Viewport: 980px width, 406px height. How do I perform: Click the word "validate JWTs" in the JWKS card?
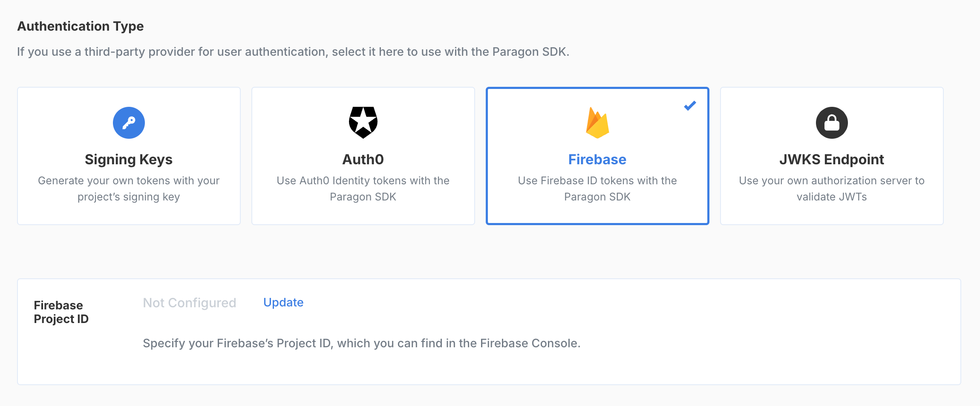tap(832, 197)
